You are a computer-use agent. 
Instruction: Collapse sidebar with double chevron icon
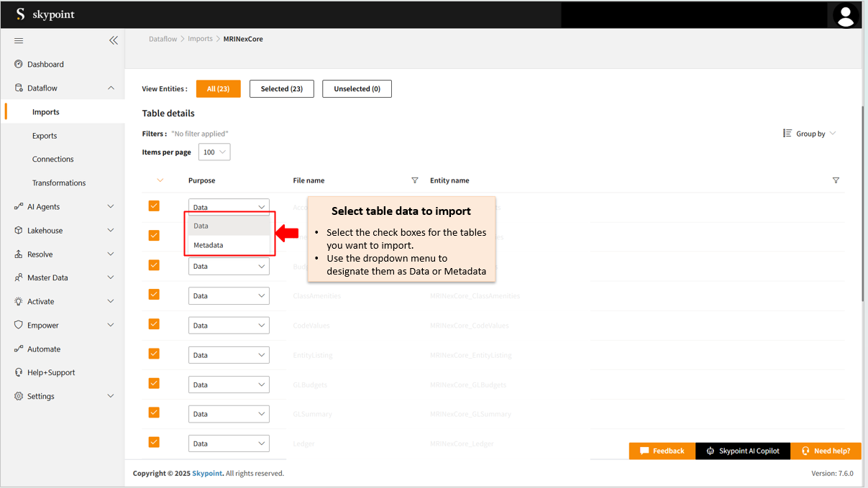tap(113, 40)
